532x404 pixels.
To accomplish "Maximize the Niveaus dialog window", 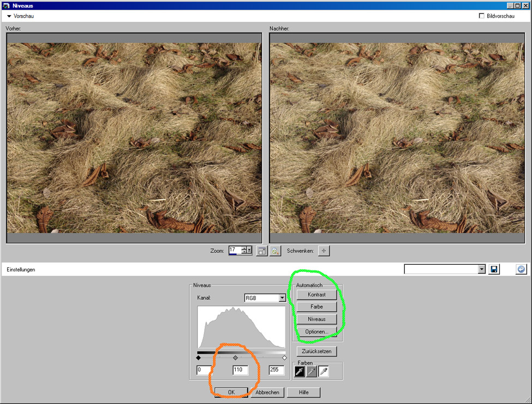I will coord(517,5).
